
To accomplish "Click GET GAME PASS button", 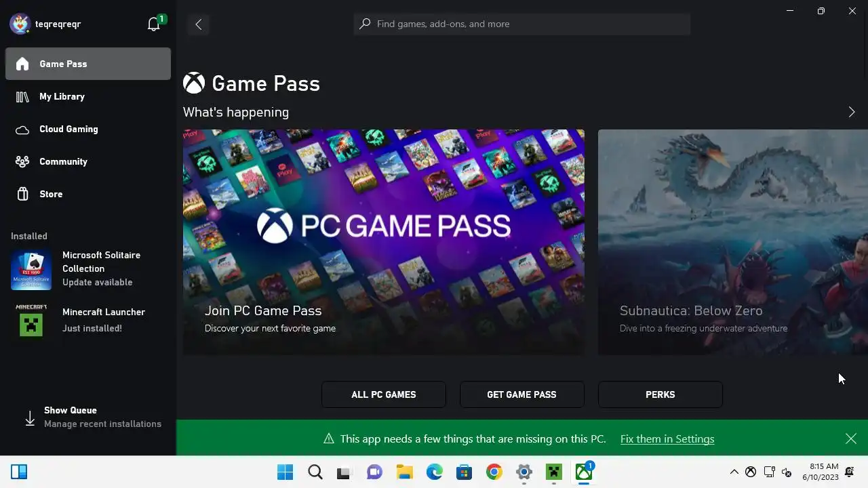I will point(521,394).
